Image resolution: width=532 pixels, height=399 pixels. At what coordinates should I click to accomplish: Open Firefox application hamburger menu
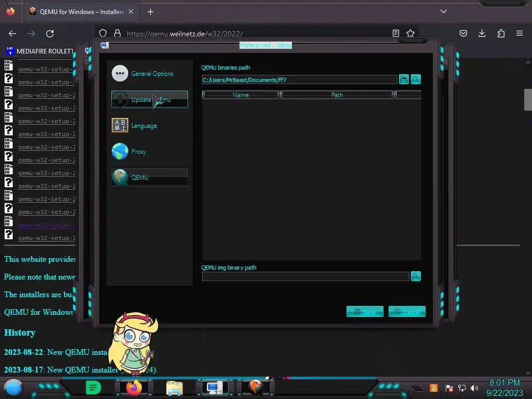pos(520,33)
